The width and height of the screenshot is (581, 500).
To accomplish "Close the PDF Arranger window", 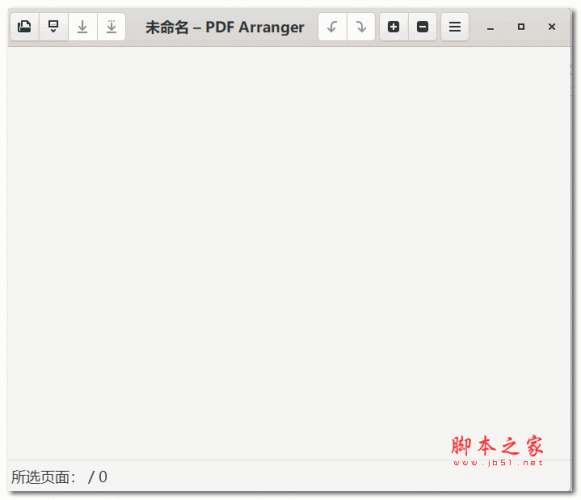I will [552, 27].
